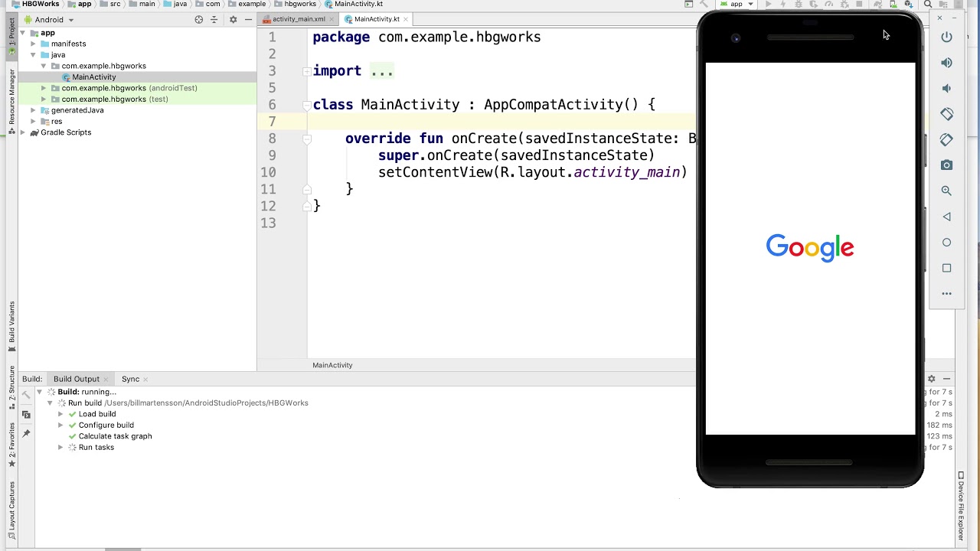Expand the Configure build step arrow
Image resolution: width=980 pixels, height=551 pixels.
(x=60, y=425)
